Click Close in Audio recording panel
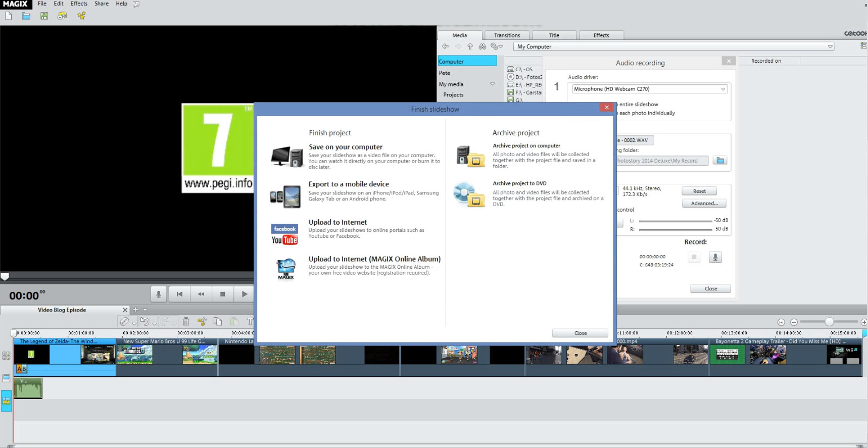Image resolution: width=868 pixels, height=448 pixels. 710,288
